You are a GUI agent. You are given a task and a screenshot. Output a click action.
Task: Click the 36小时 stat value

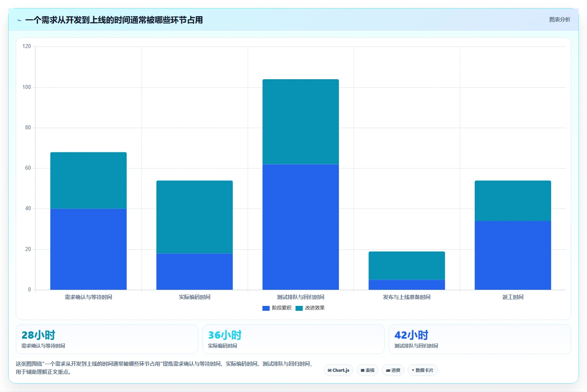pos(225,335)
